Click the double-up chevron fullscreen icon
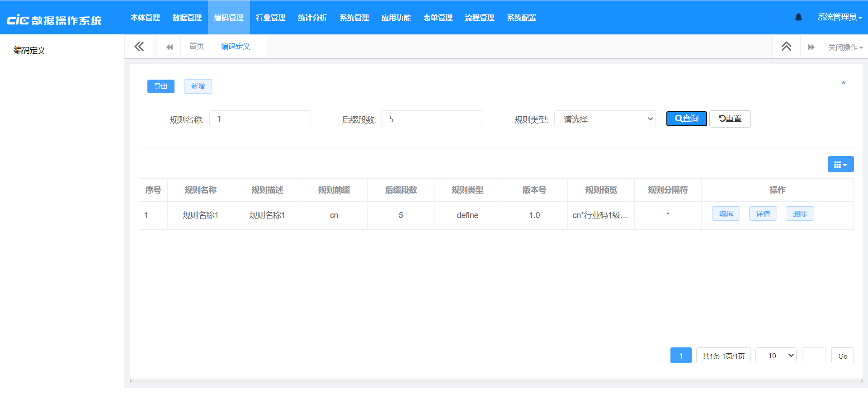Image resolution: width=868 pixels, height=408 pixels. coord(786,47)
